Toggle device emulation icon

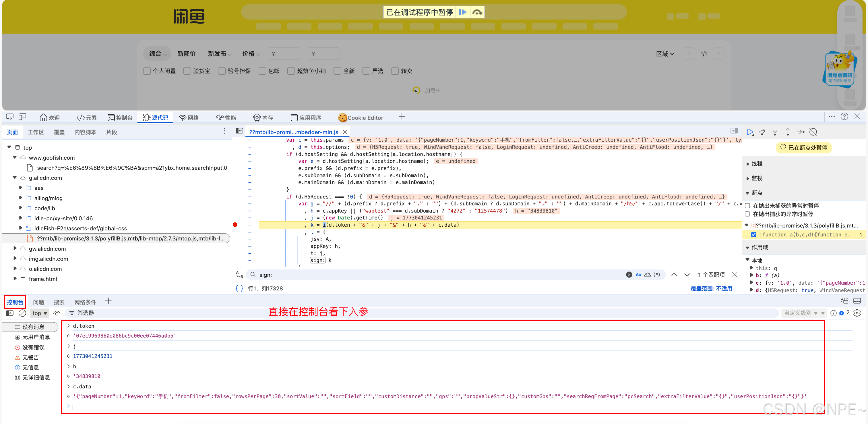pos(22,117)
